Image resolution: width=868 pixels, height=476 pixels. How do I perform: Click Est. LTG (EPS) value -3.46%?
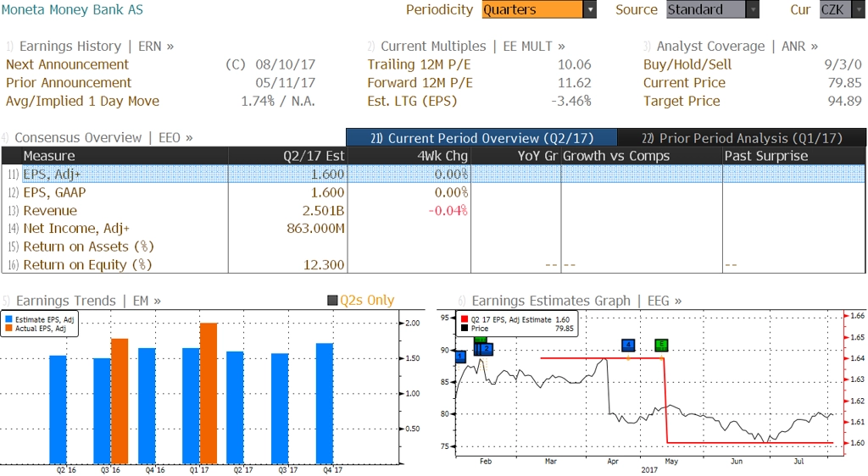[570, 101]
